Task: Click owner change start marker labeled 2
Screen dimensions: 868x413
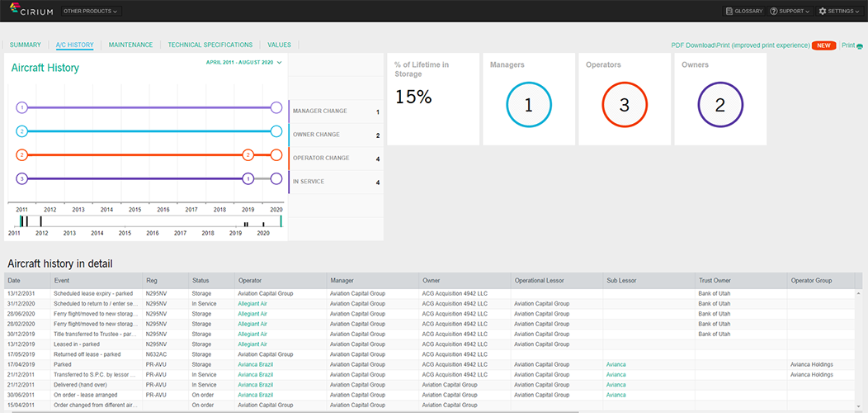Action: coord(21,131)
